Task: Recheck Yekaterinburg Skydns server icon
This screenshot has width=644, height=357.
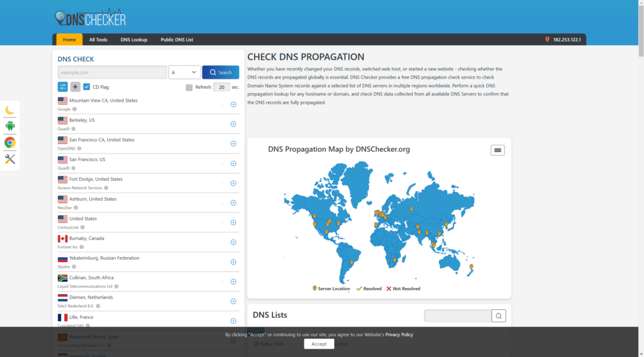Action: [x=233, y=262]
